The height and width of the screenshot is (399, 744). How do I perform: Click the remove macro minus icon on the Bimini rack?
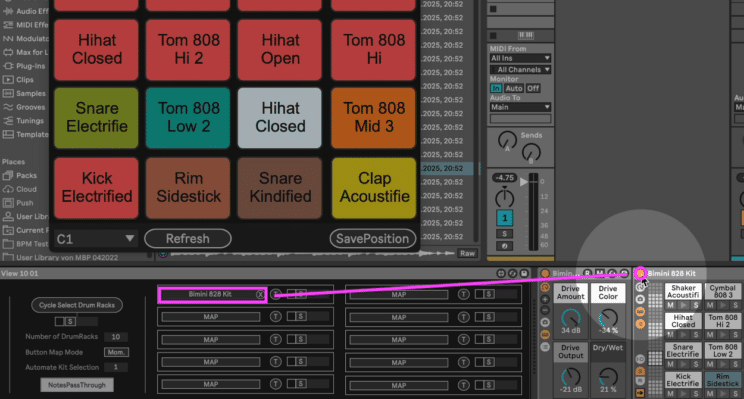click(545, 310)
